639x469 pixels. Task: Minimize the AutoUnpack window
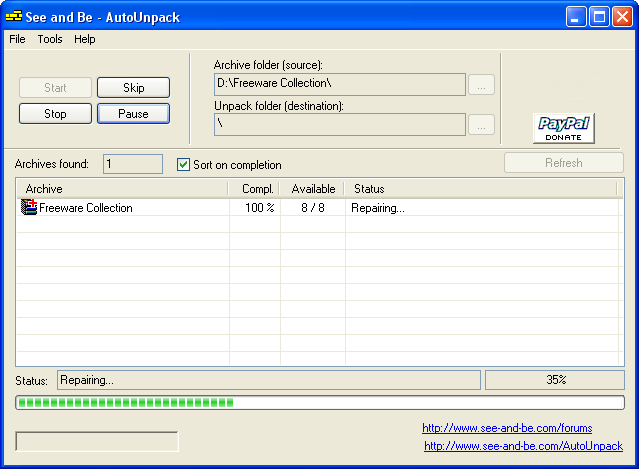tap(576, 17)
